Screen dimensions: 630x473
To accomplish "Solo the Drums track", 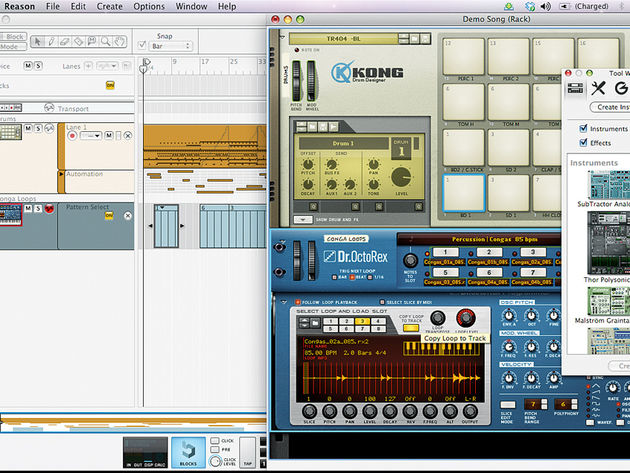I will point(38,128).
